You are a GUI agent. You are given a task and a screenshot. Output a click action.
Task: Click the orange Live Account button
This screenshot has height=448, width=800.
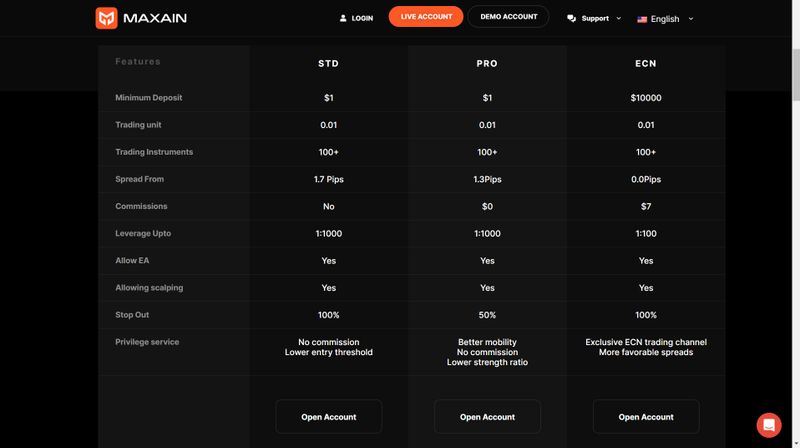[426, 16]
